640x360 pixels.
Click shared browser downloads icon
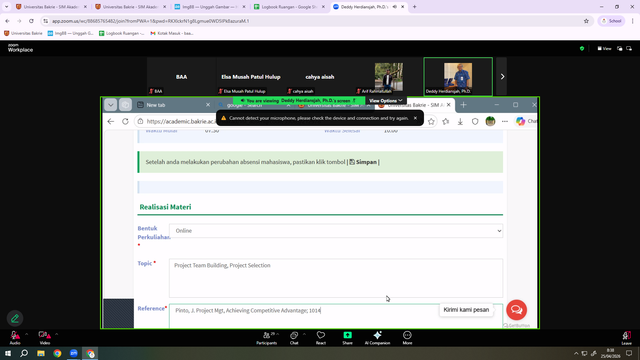coord(460,121)
